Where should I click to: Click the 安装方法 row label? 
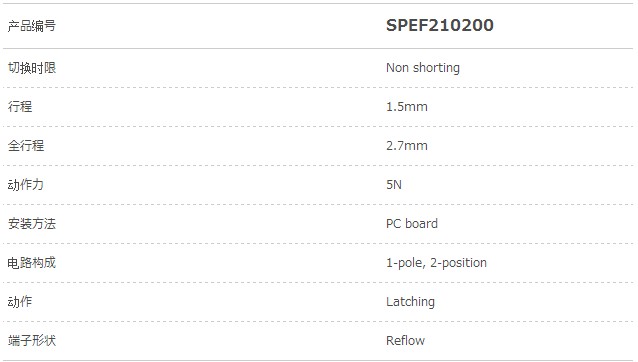pyautogui.click(x=32, y=224)
